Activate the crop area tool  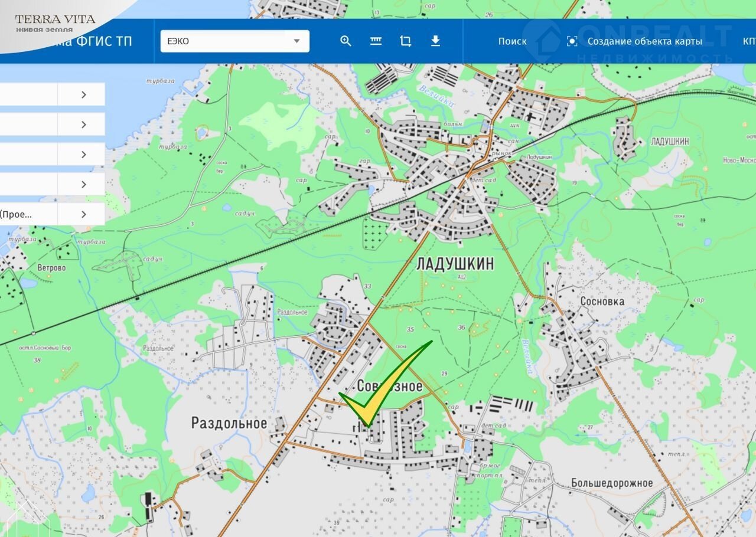[405, 41]
